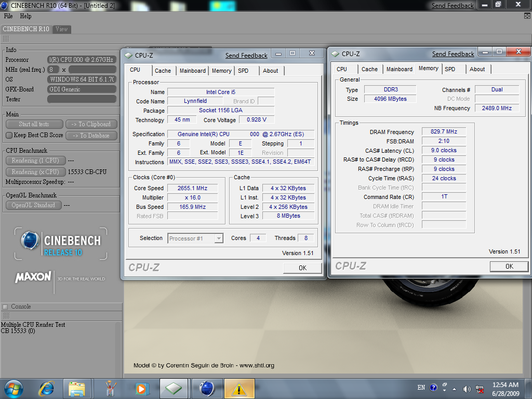Screen dimensions: 532x399
Task: Click the panel icon at menu bar's right end
Action: click(x=527, y=16)
